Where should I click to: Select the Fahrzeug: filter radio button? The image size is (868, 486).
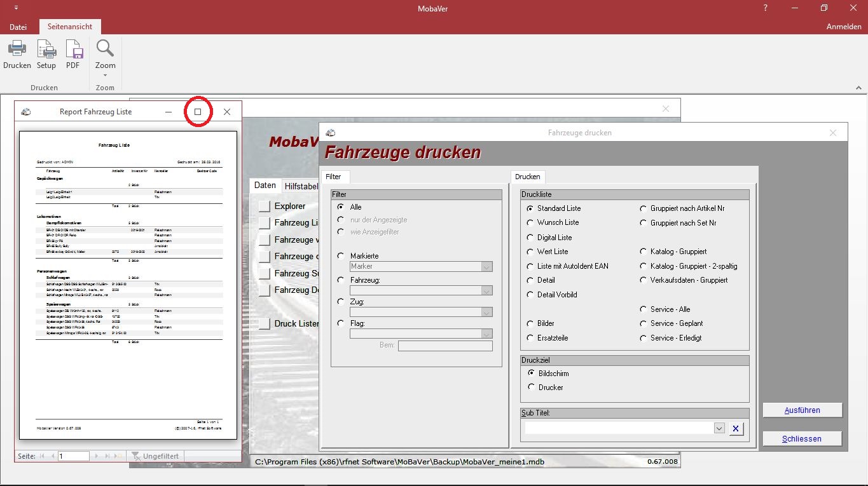[x=341, y=280]
